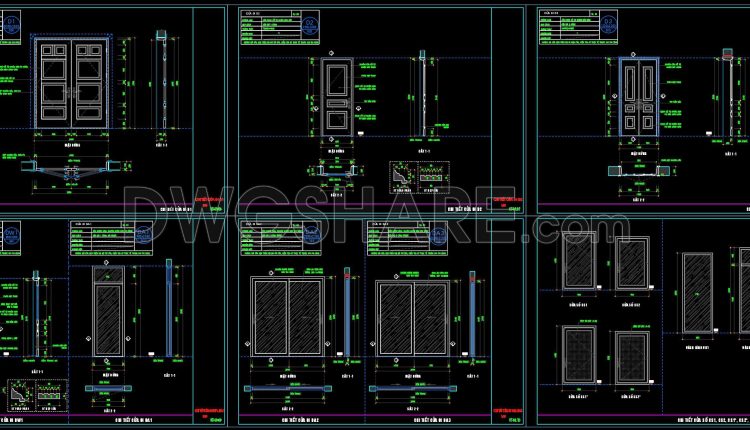Select the DW1 circular tag
Viewport: 750px width, 430px height.
(11, 236)
